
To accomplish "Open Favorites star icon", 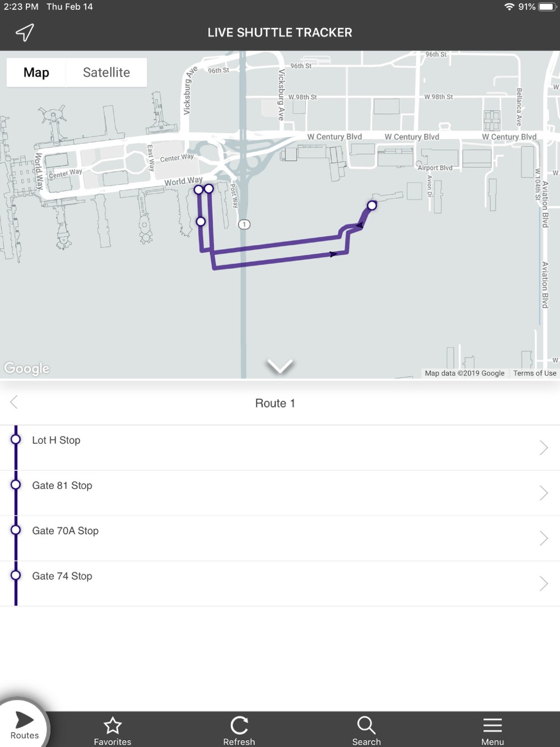I will 113,726.
